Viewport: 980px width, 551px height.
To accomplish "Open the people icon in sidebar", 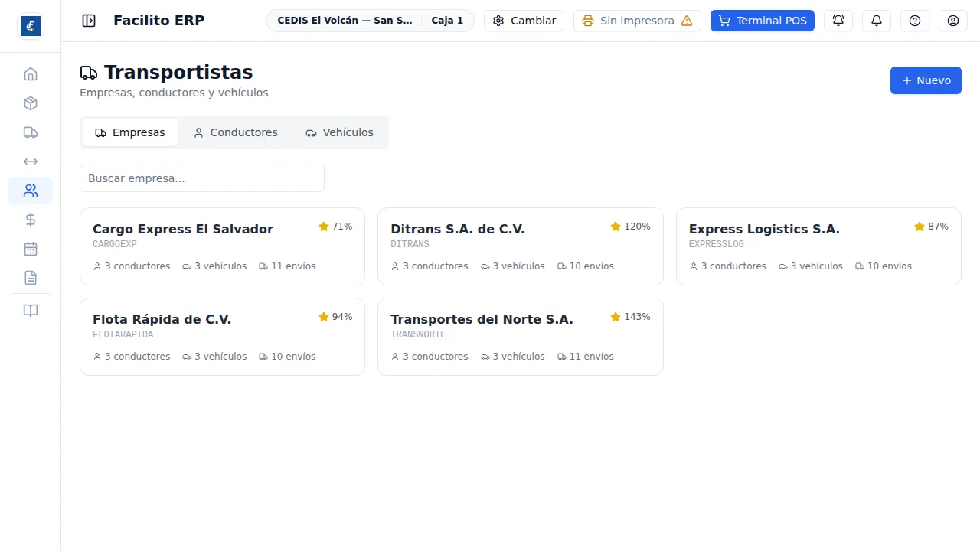I will coord(31,191).
